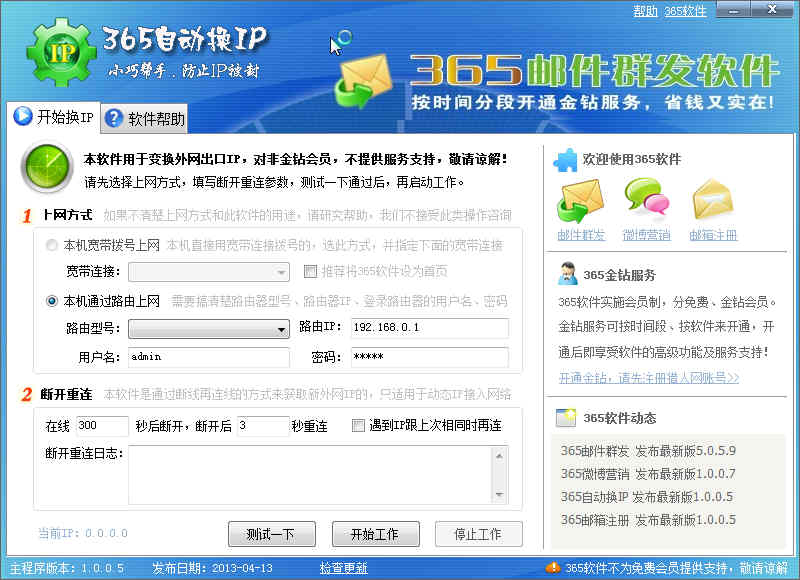
Task: Click the orange warning icon in status bar
Action: (x=553, y=567)
